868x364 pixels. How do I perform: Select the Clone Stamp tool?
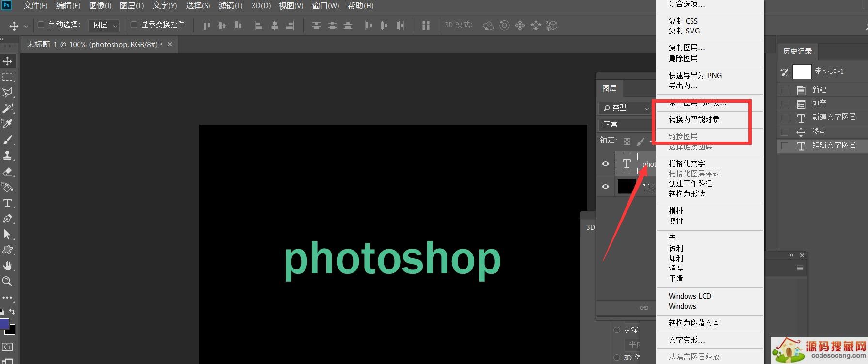8,156
